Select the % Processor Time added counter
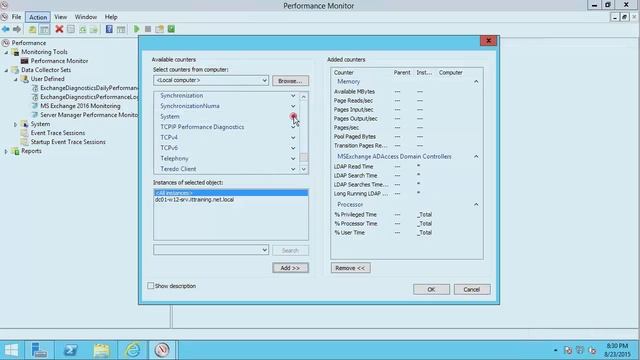640x360 pixels. pyautogui.click(x=356, y=224)
